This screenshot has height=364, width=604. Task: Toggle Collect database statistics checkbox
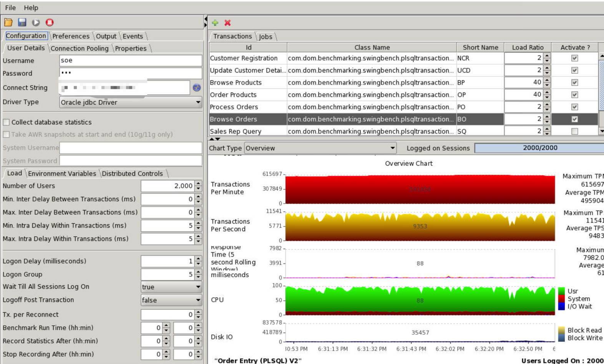[6, 122]
